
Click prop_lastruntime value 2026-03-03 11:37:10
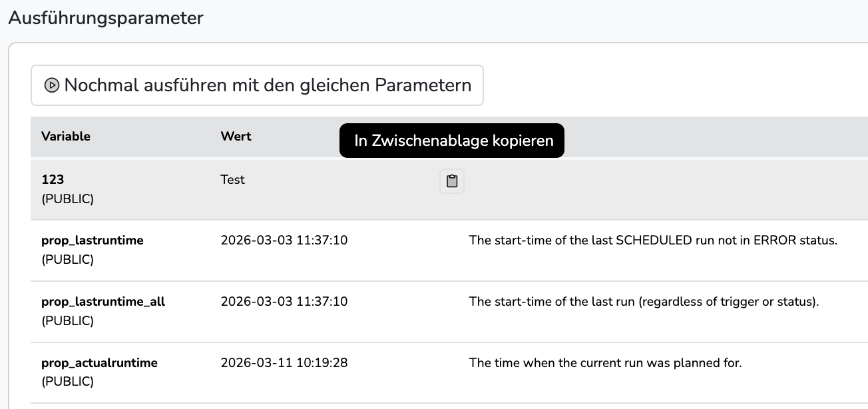284,240
